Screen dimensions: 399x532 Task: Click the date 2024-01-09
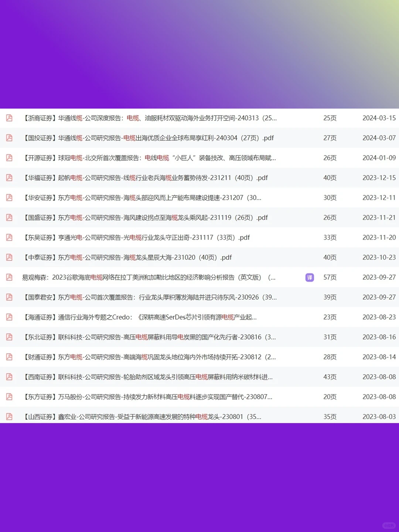[379, 158]
